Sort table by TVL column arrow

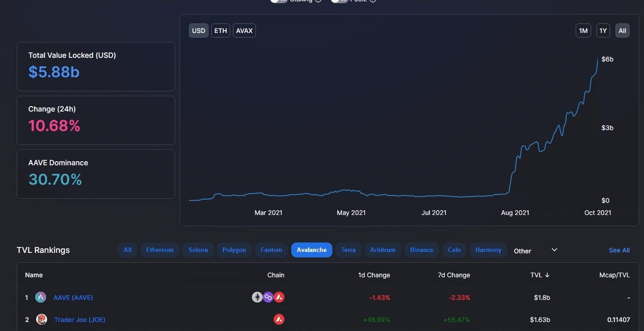[547, 275]
